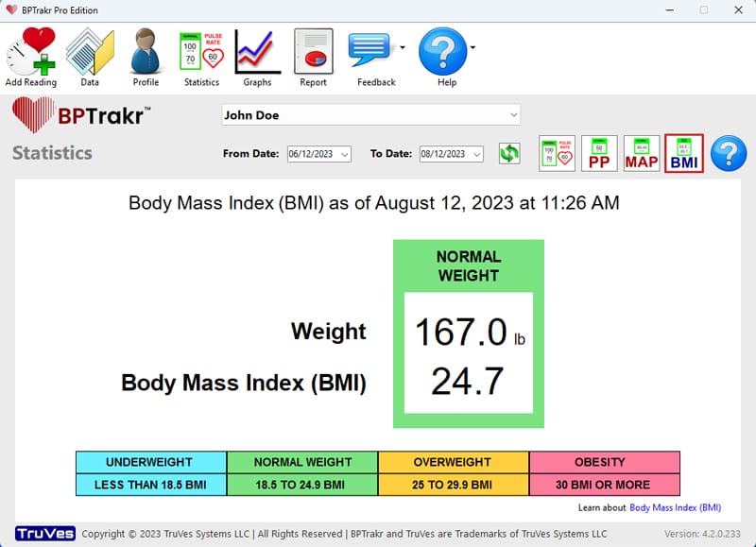Open the To Date picker dropdown
756x547 pixels.
coord(476,154)
